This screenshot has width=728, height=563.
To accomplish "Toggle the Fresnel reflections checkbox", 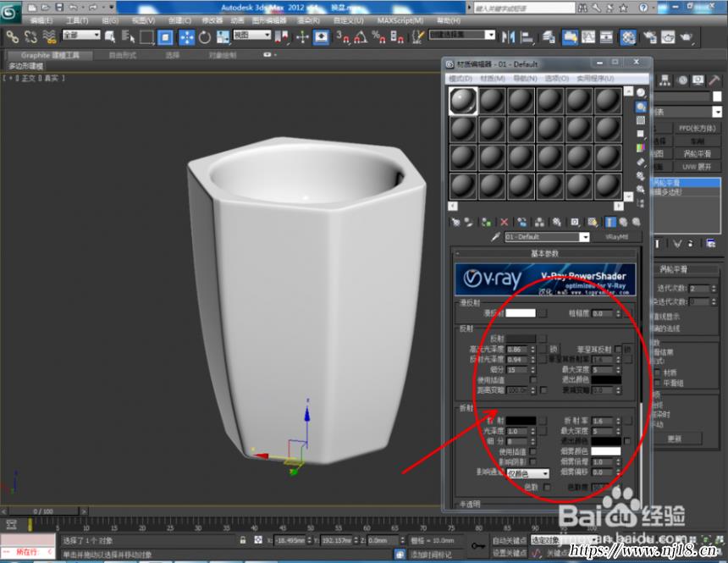I will (x=617, y=350).
